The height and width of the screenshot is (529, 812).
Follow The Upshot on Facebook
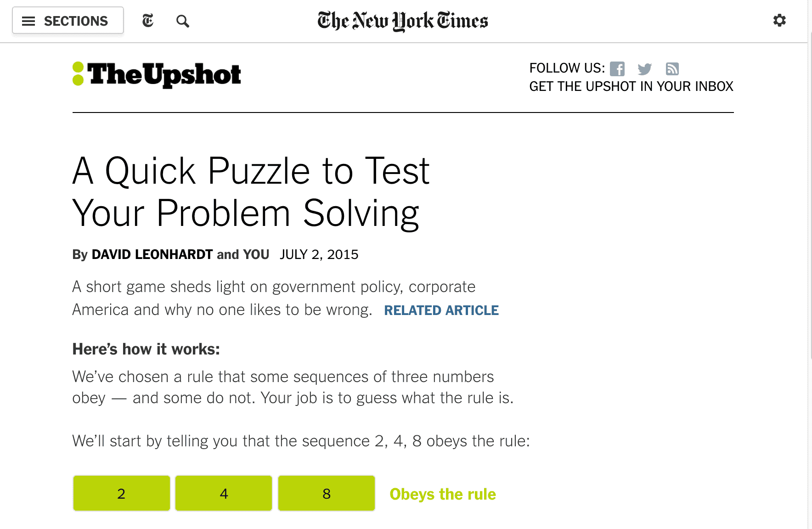[617, 69]
